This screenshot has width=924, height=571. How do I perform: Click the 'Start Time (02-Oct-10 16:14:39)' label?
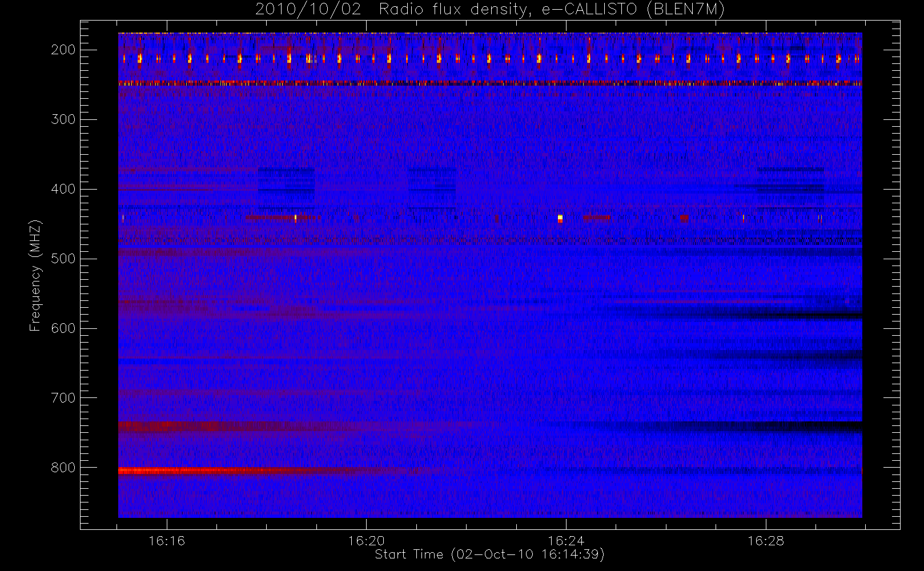489,554
